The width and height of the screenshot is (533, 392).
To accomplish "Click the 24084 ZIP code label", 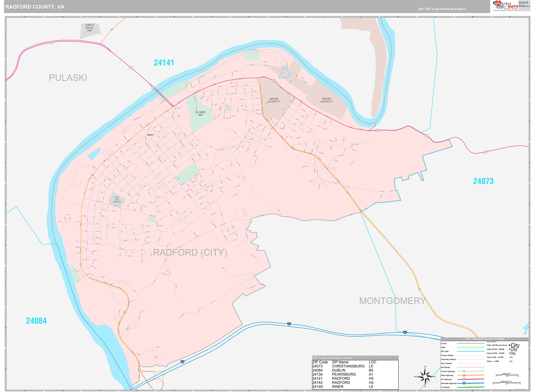I will point(36,321).
